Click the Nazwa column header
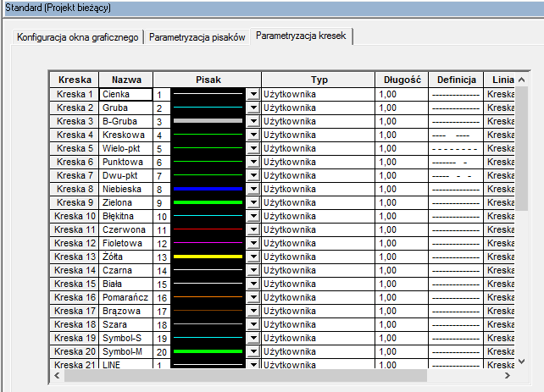Viewport: 544px width, 392px height. pyautogui.click(x=126, y=80)
